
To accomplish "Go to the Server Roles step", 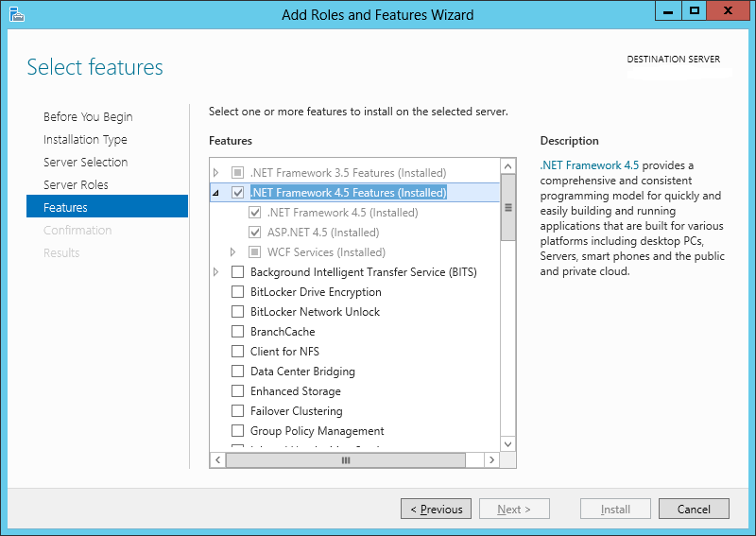I will (x=76, y=184).
